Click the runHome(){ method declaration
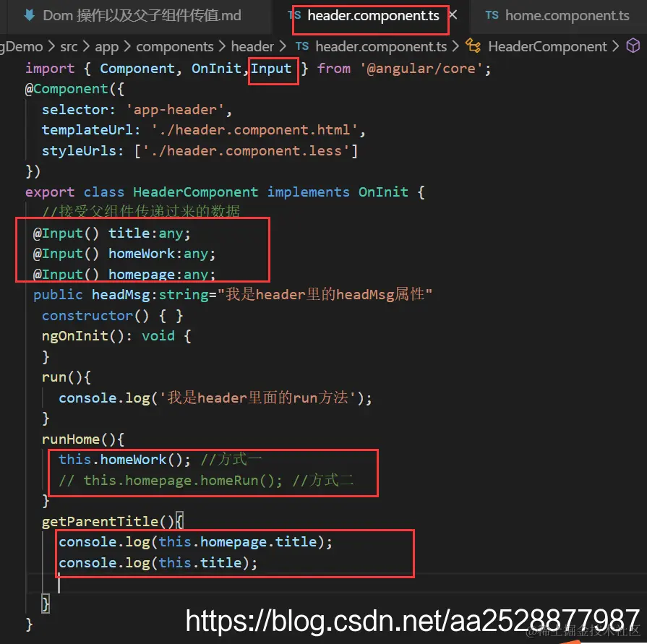The height and width of the screenshot is (644, 647). (83, 439)
